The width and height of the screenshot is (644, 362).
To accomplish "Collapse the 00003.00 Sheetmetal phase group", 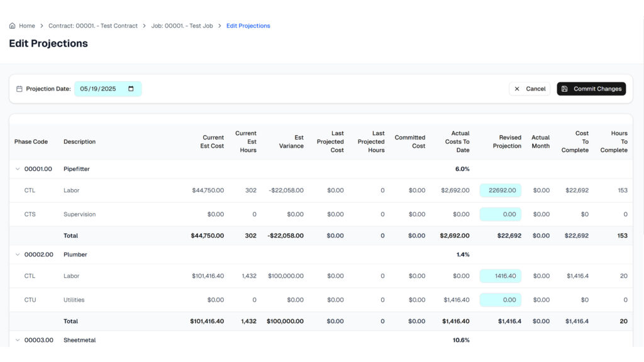I will (17, 340).
